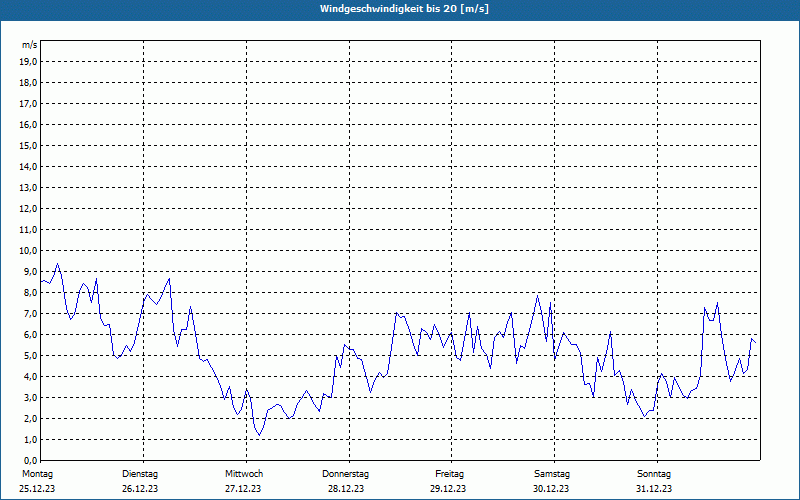Click the wind speed peak on Monday
This screenshot has height=500, width=800.
58,264
